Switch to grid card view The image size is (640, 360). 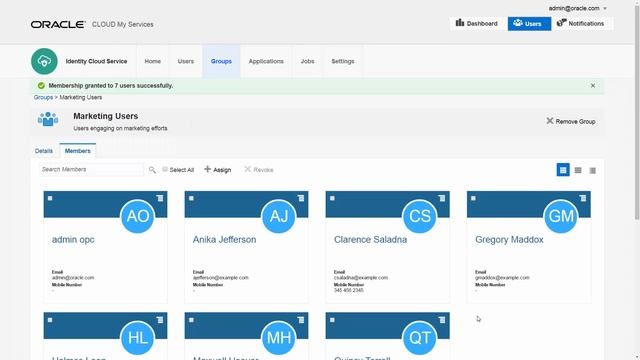[563, 170]
